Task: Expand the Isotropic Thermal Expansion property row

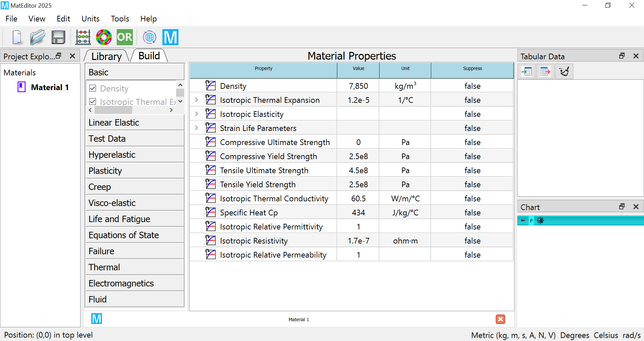Action: 197,100
